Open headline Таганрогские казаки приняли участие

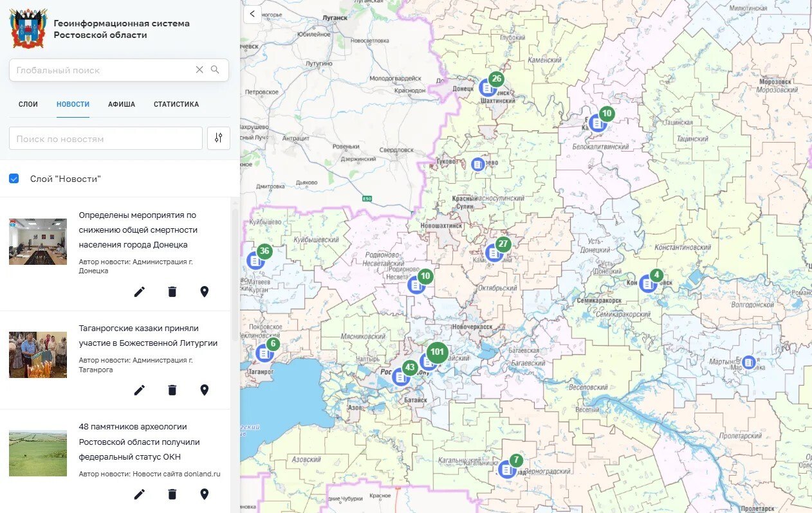pyautogui.click(x=148, y=336)
